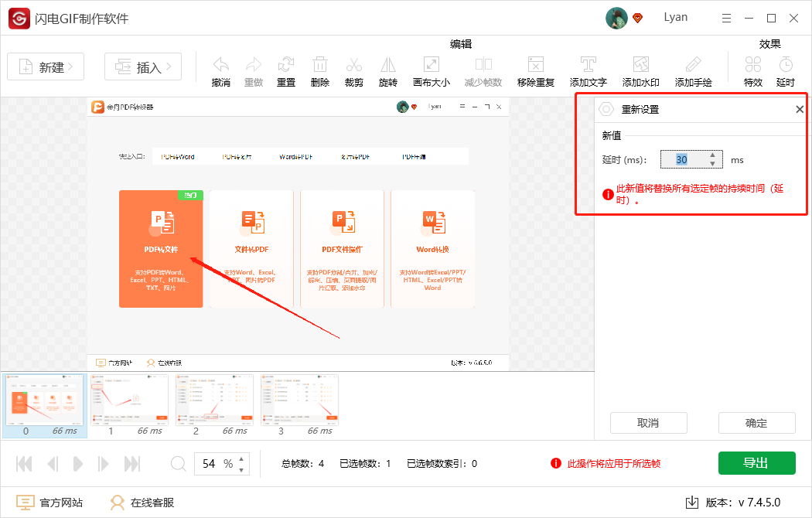
Task: Decrease zoom percent with down arrow
Action: coord(241,470)
